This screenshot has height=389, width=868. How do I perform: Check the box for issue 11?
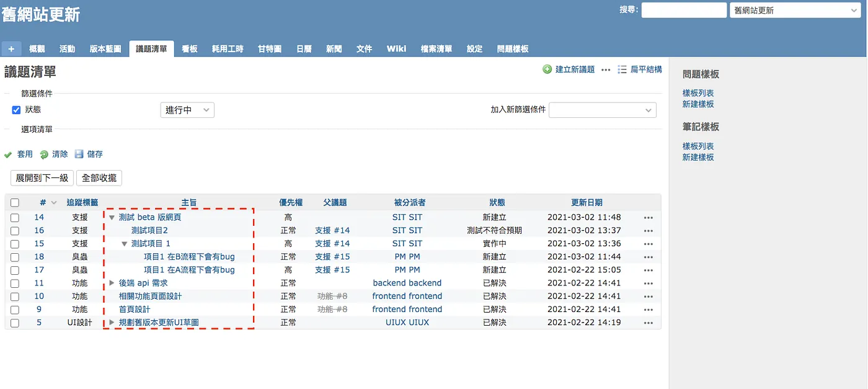[15, 284]
